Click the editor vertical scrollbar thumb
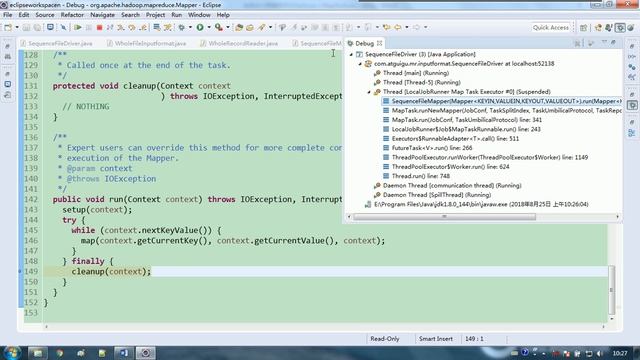The image size is (640, 360). pos(611,290)
